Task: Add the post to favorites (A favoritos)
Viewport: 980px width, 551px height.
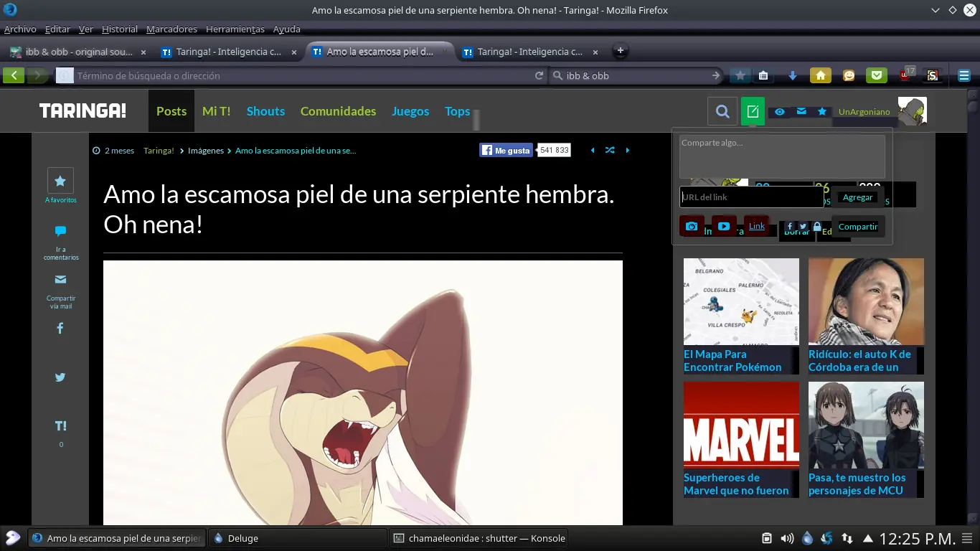Action: (x=60, y=186)
